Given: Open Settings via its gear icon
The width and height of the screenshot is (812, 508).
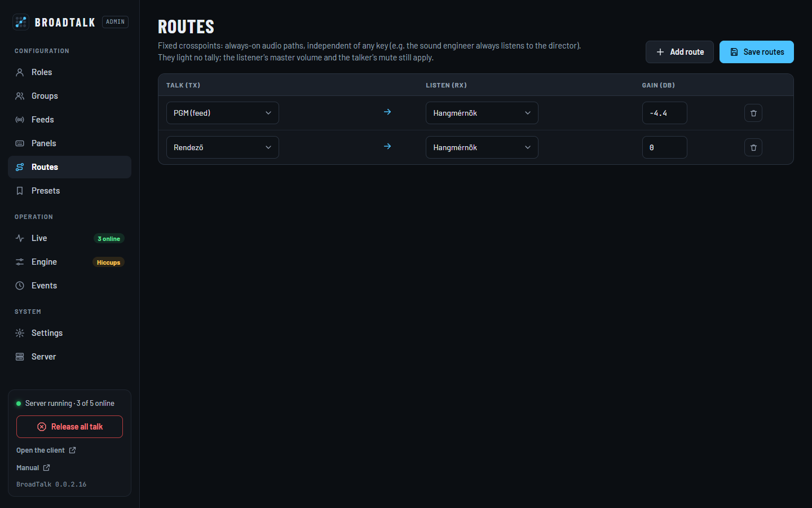Looking at the screenshot, I should tap(20, 333).
